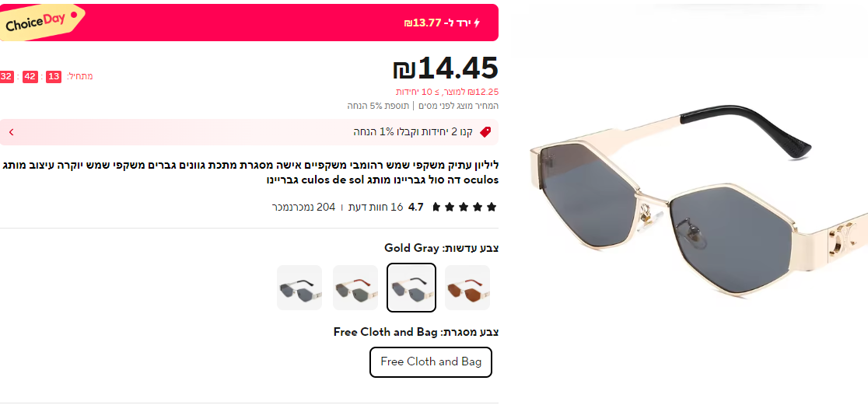Choose the green lens sunglasses variant
This screenshot has height=405, width=868.
(x=355, y=288)
